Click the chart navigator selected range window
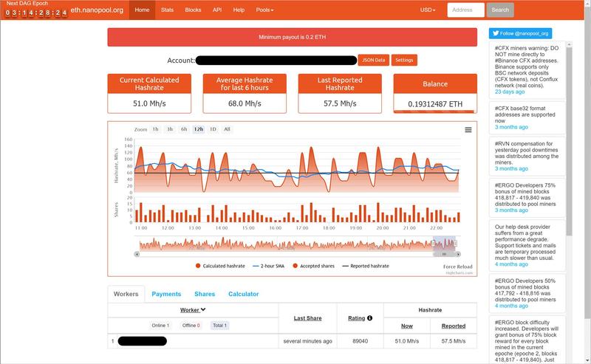591x364 pixels. coord(444,243)
